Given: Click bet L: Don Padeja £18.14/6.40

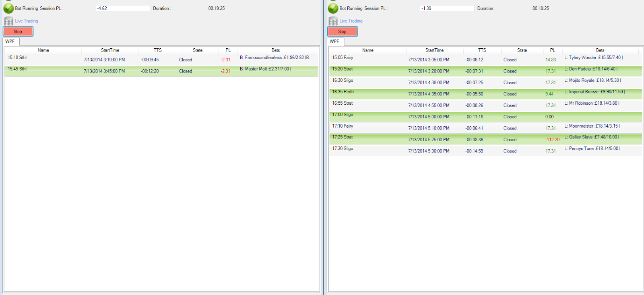Looking at the screenshot, I should click(x=590, y=69).
